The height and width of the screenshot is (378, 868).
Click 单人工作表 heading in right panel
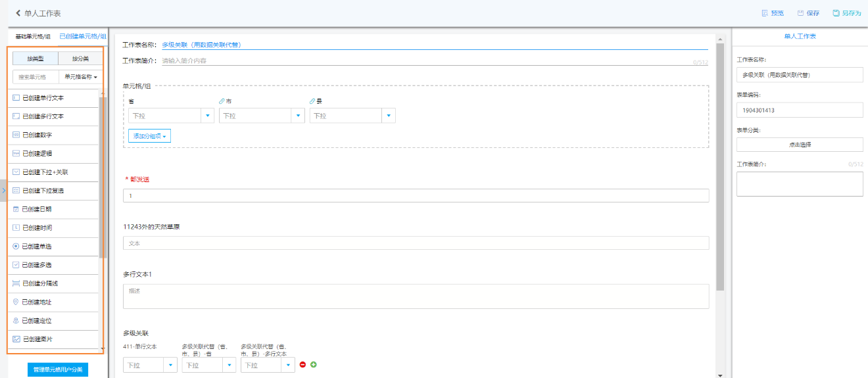pyautogui.click(x=800, y=37)
